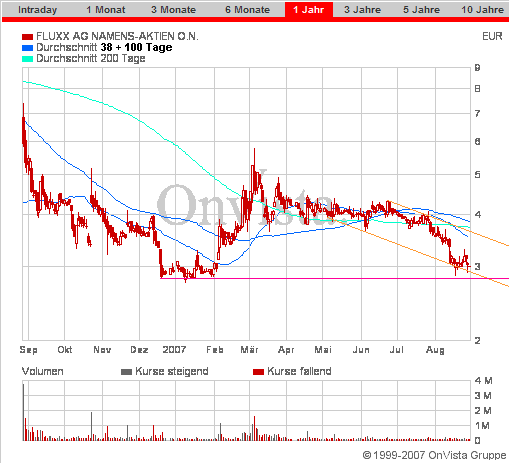Click the Okt axis label
The height and width of the screenshot is (463, 509).
65,349
